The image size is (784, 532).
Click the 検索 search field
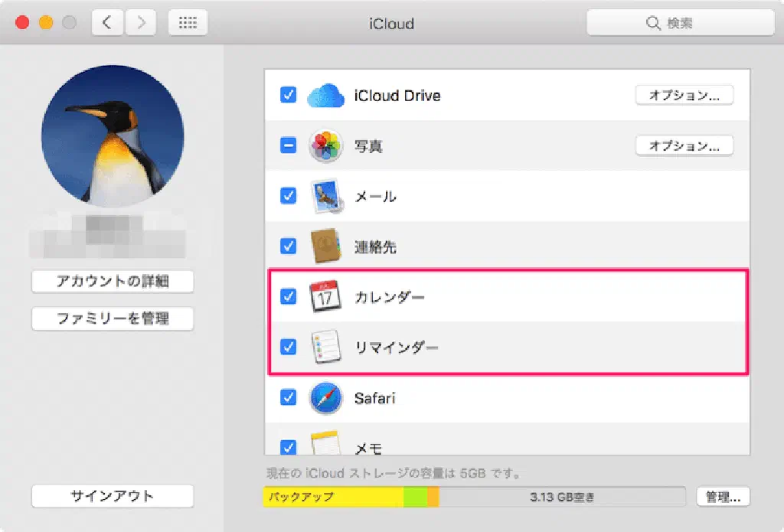(x=679, y=24)
